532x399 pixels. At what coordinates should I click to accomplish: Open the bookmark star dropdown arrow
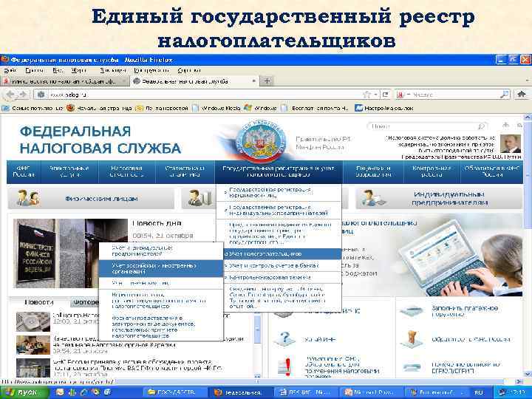click(375, 95)
